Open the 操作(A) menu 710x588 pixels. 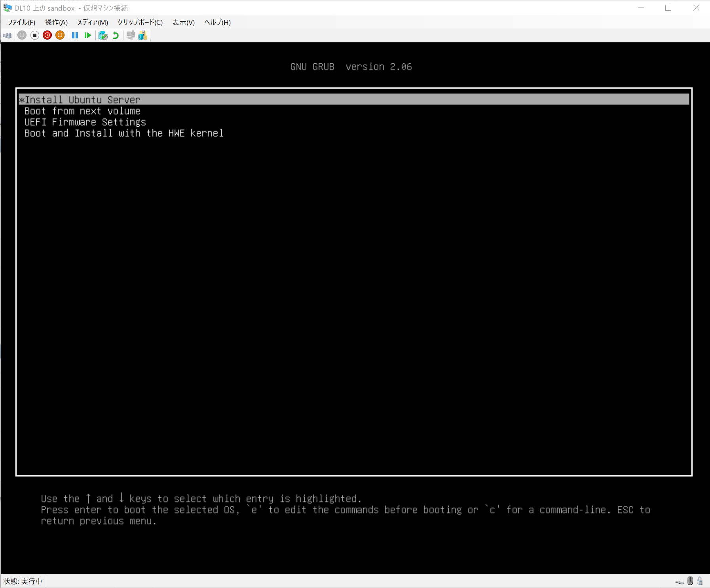[56, 23]
